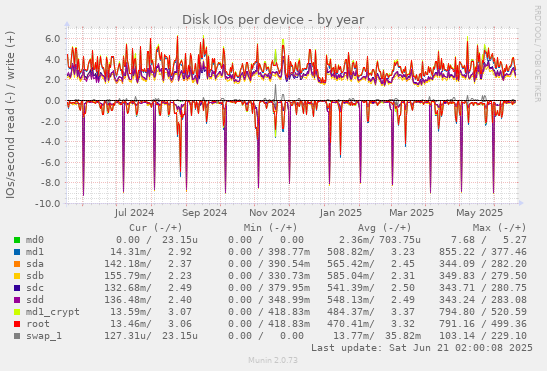The image size is (547, 371).
Task: Click the sdc dark blue legend swatch
Action: click(x=17, y=288)
